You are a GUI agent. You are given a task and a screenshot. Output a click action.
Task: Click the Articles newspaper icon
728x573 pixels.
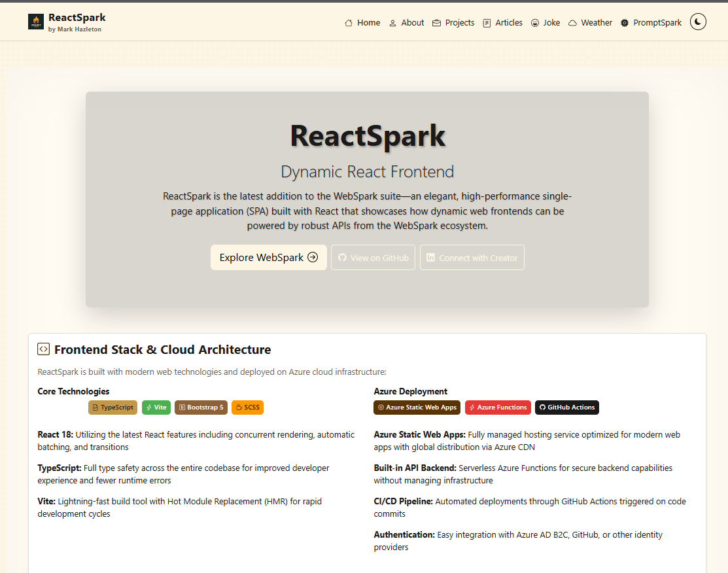485,22
